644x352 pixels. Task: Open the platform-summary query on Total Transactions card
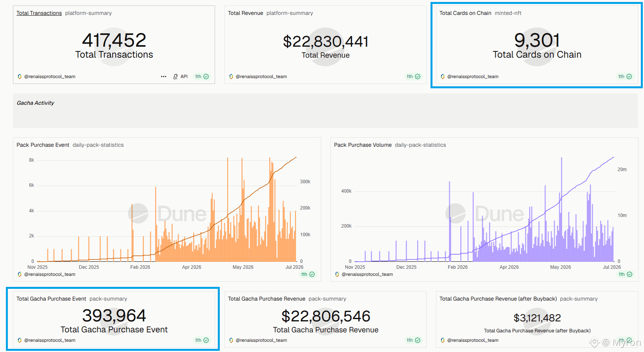pos(88,13)
